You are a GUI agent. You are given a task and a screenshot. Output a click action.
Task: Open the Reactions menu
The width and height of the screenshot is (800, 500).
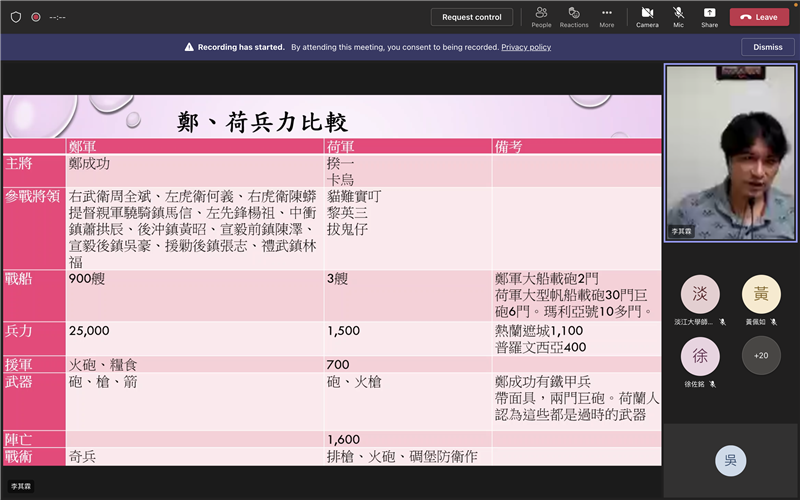pyautogui.click(x=574, y=16)
